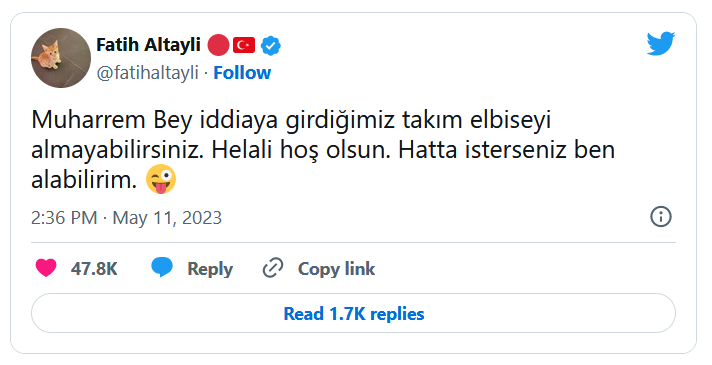Open the 2:36 PM · May 11, 2023 timestamp

coord(126,218)
